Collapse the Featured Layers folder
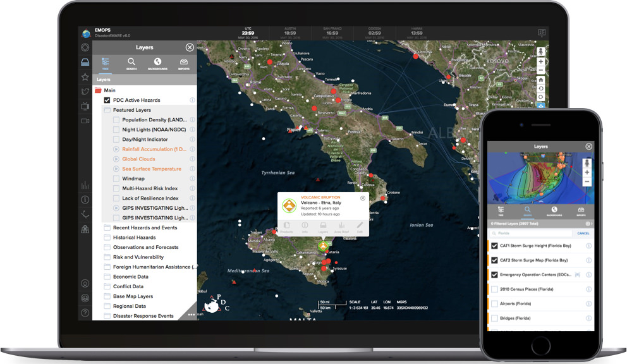 coord(107,109)
